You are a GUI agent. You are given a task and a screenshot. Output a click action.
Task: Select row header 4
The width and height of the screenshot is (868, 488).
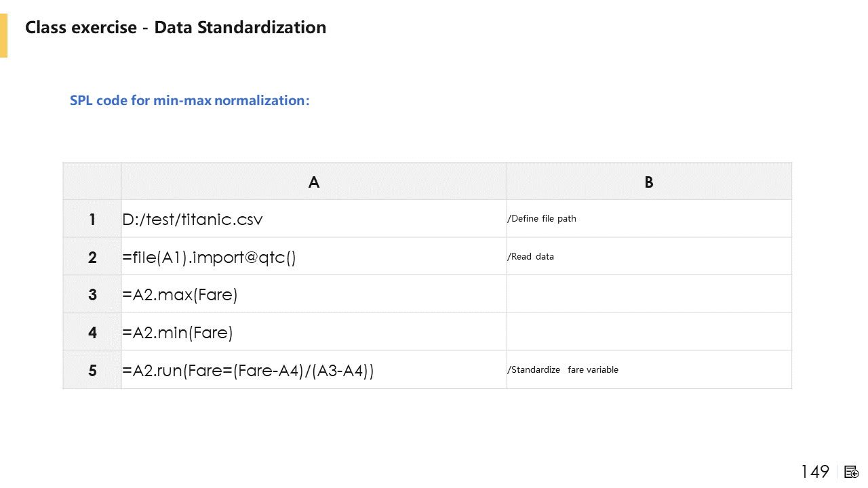point(92,332)
